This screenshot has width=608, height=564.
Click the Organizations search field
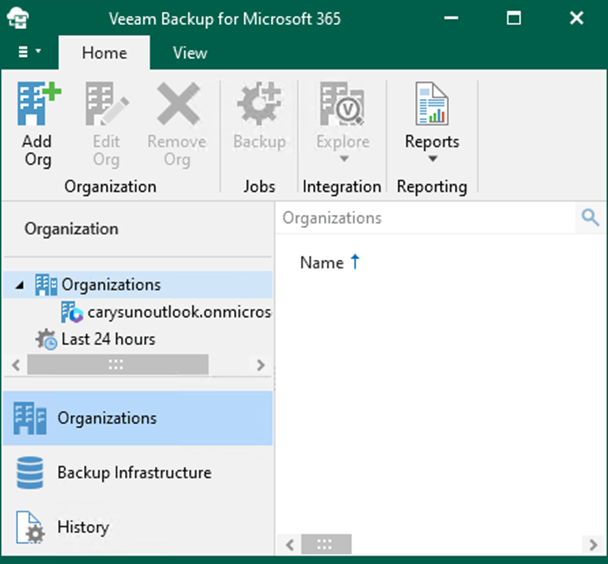pos(425,218)
